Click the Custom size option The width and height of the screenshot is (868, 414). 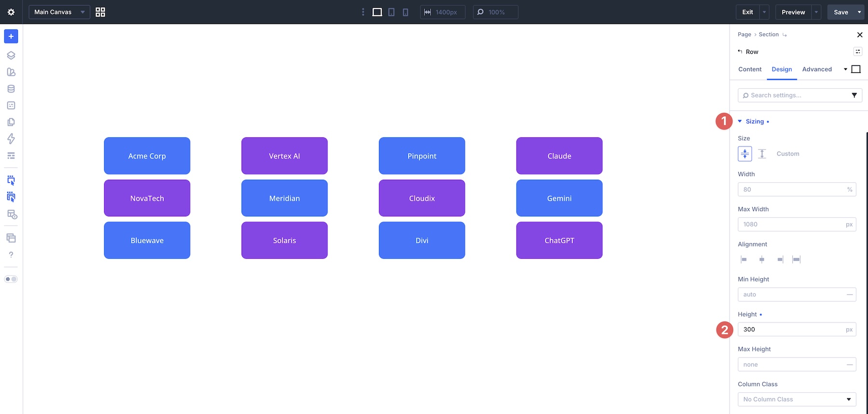[788, 154]
